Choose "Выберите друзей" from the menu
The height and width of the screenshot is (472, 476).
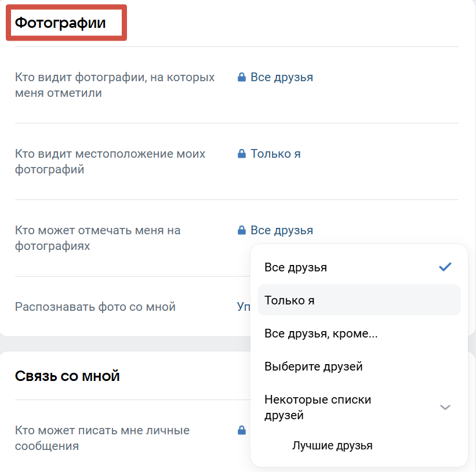pyautogui.click(x=313, y=366)
